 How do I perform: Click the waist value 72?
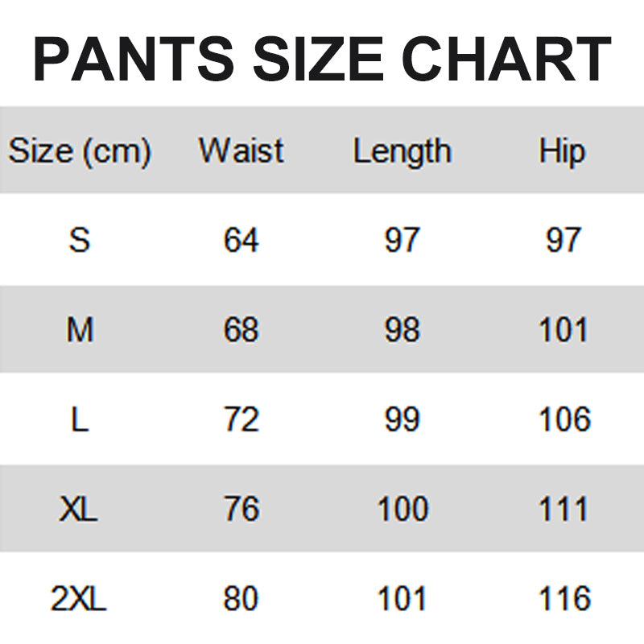[242, 419]
